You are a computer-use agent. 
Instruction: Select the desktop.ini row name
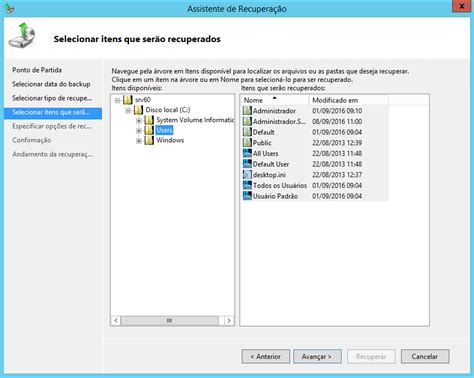[269, 175]
